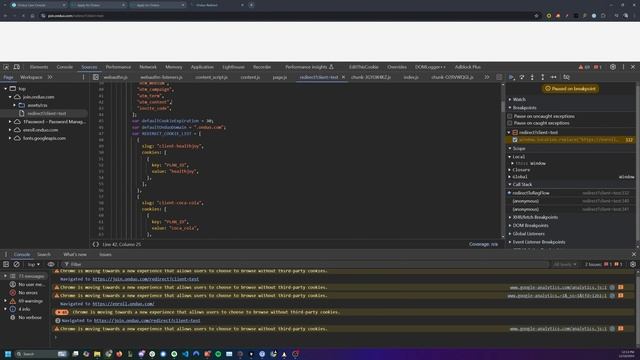Toggle the console sidebar icon
The height and width of the screenshot is (360, 640).
[x=6, y=264]
